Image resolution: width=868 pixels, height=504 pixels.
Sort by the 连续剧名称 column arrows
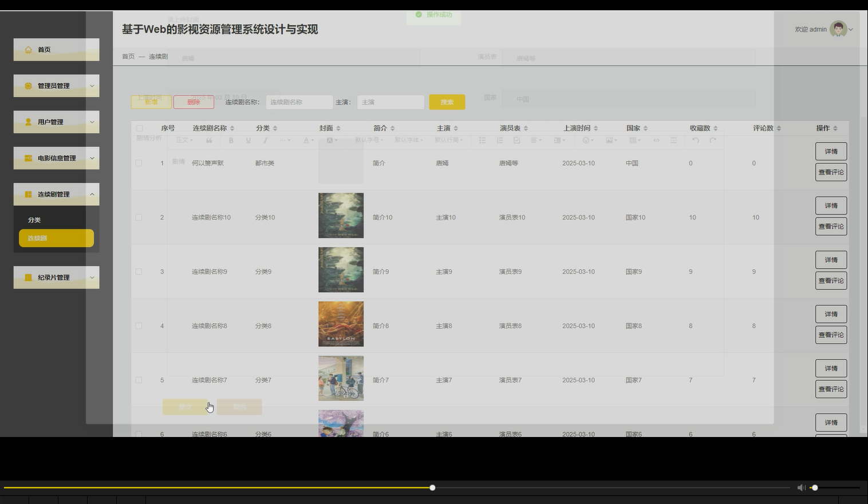(x=232, y=128)
